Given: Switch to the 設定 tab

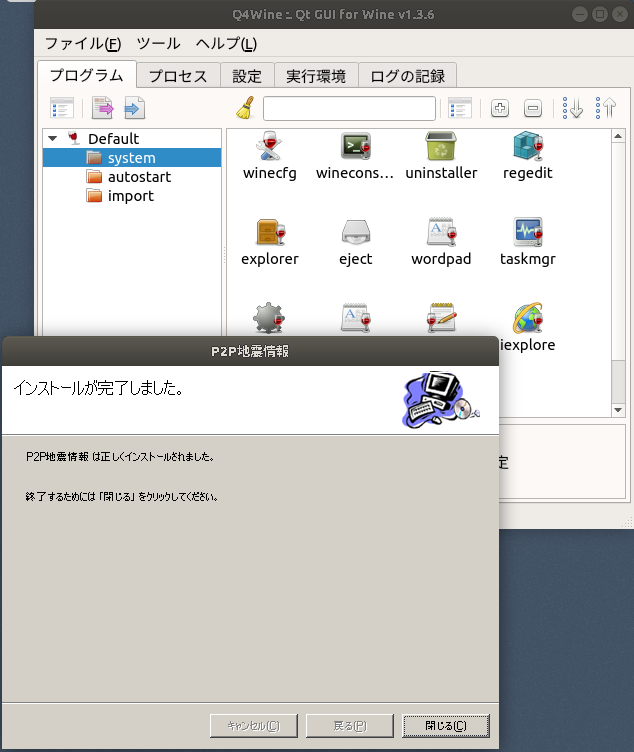Looking at the screenshot, I should tap(247, 76).
